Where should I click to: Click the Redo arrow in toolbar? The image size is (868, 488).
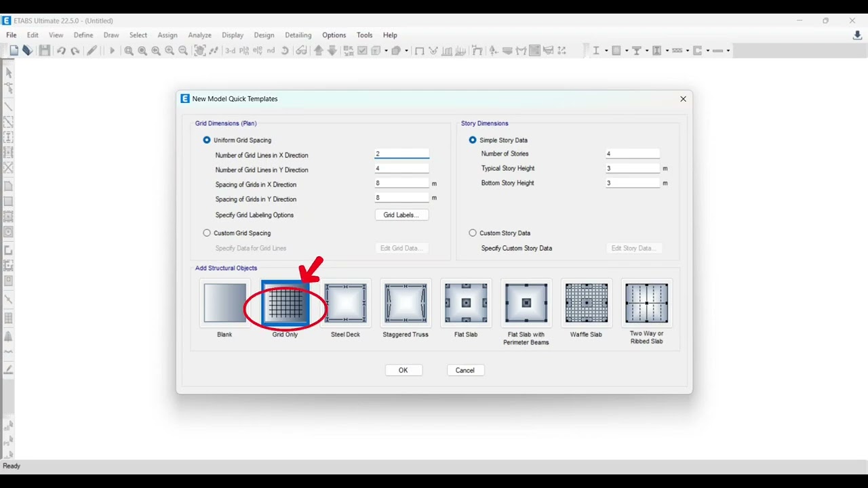point(75,51)
